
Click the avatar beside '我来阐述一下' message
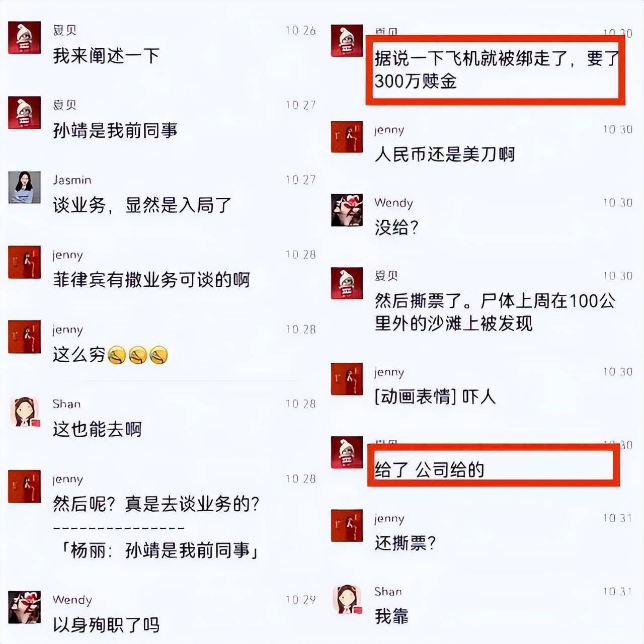24,38
